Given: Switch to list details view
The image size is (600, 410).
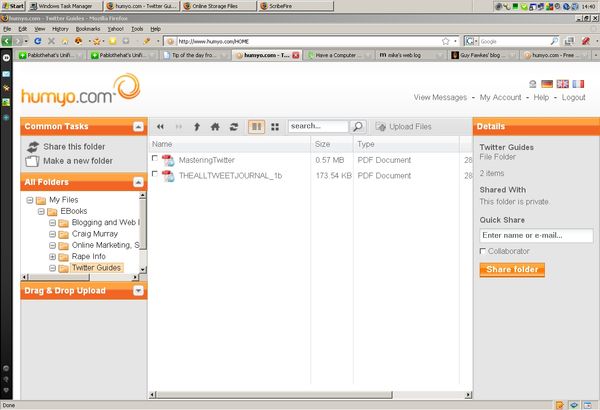Looking at the screenshot, I should (x=256, y=127).
